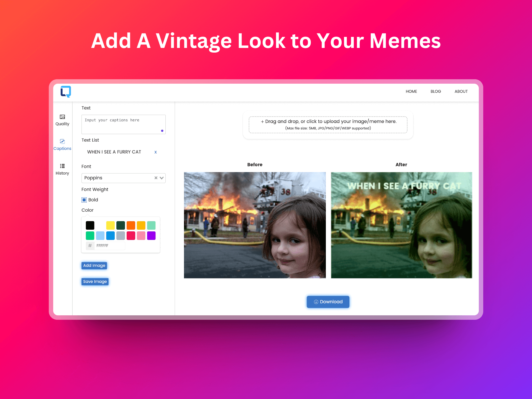The width and height of the screenshot is (532, 399).
Task: Choose the black color swatch
Action: pos(90,225)
